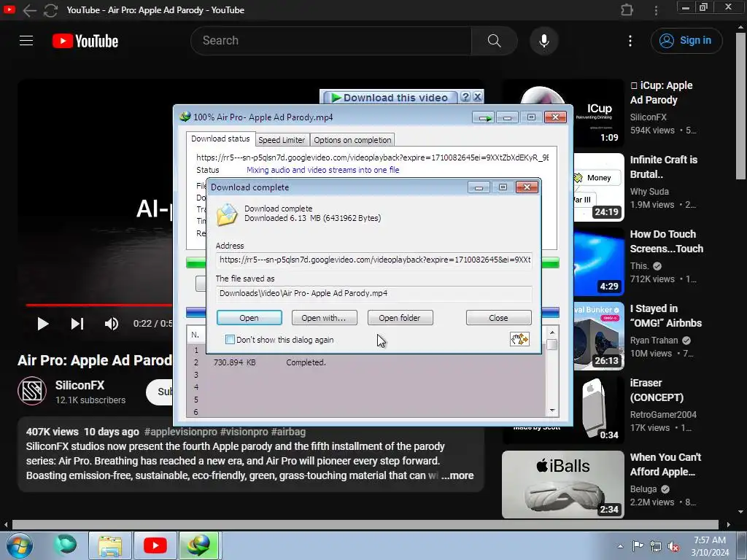The image size is (747, 560).
Task: Click the browser back arrow
Action: 29,10
